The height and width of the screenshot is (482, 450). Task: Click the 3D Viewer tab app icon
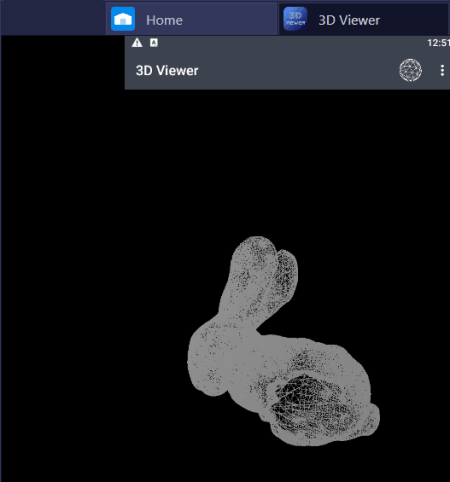[x=295, y=19]
